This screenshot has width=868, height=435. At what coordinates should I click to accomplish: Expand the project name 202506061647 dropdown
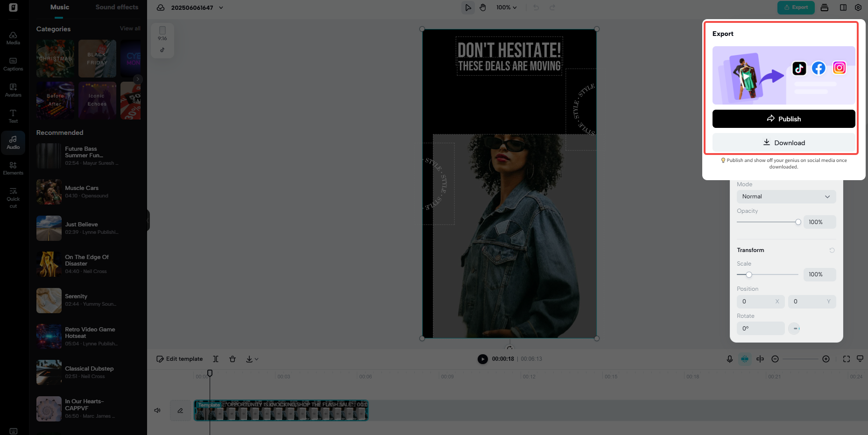(x=220, y=7)
